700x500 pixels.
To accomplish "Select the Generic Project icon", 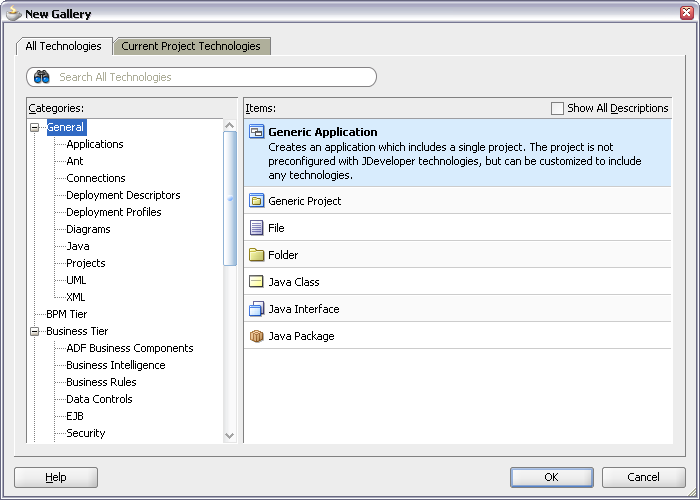I will pos(256,201).
